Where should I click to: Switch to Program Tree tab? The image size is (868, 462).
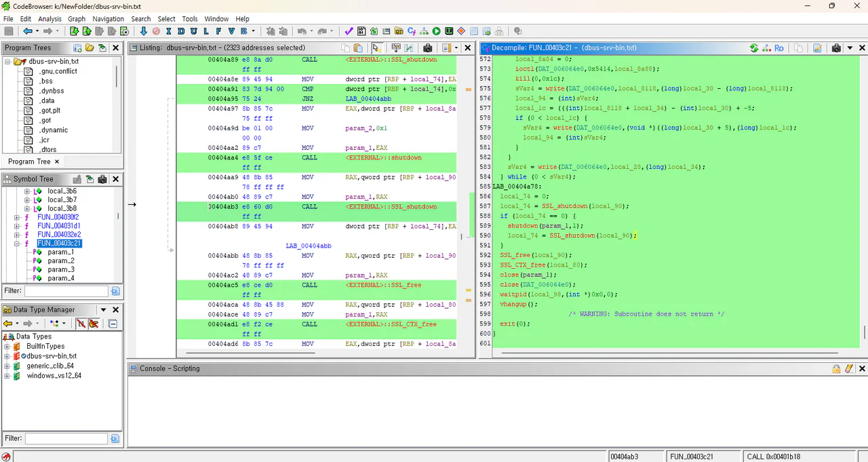pyautogui.click(x=29, y=161)
